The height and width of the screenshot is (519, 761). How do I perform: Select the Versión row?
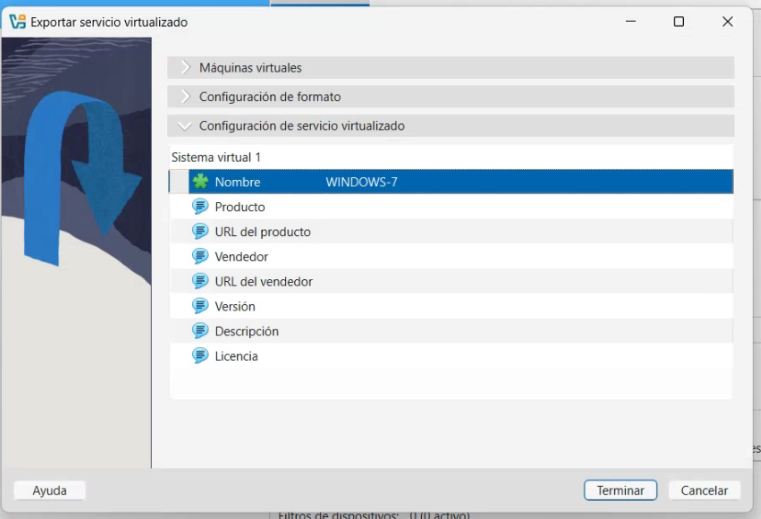[451, 306]
